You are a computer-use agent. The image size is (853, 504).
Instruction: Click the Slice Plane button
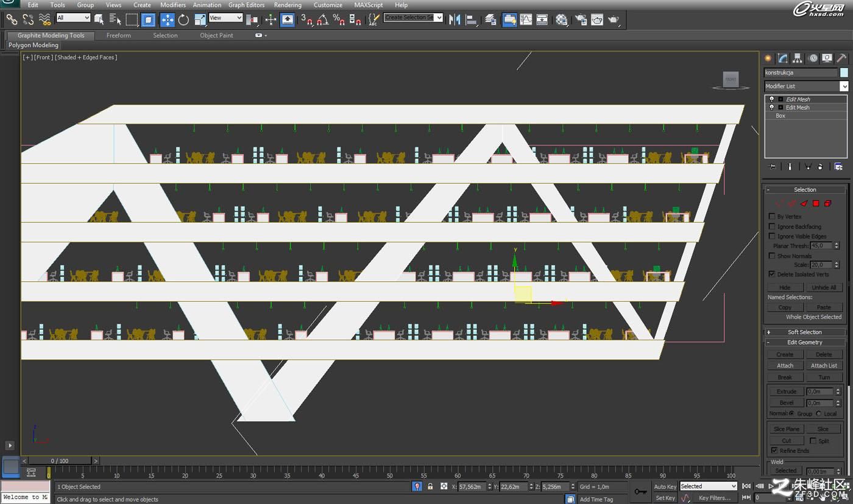[x=786, y=429]
